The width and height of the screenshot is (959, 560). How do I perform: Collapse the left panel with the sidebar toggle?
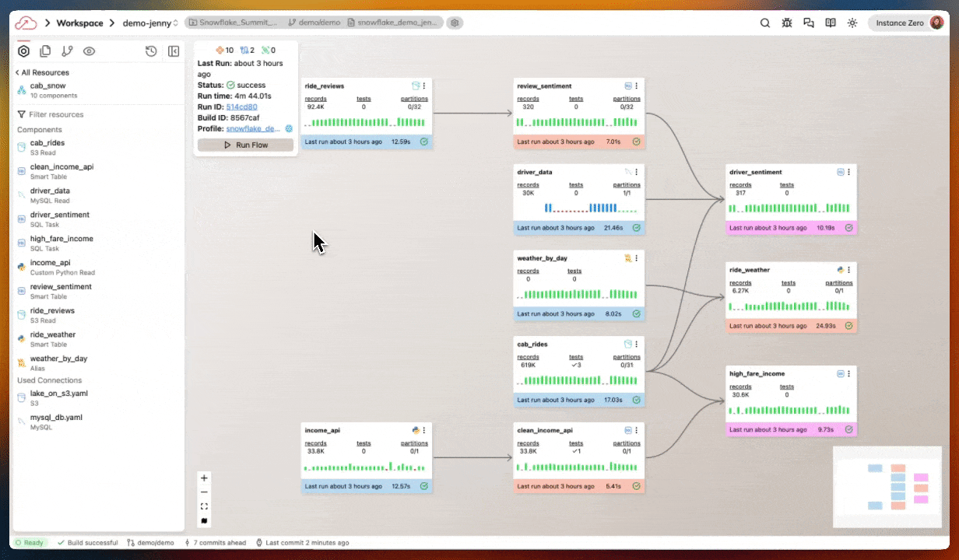coord(174,51)
